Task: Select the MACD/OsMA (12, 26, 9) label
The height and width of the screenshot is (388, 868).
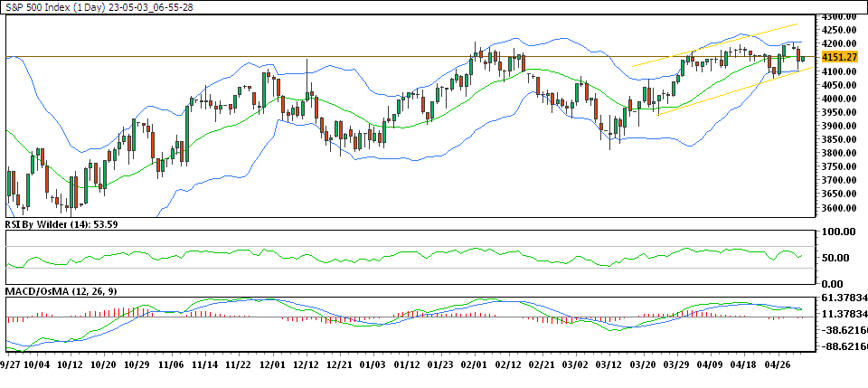Action: coord(61,291)
